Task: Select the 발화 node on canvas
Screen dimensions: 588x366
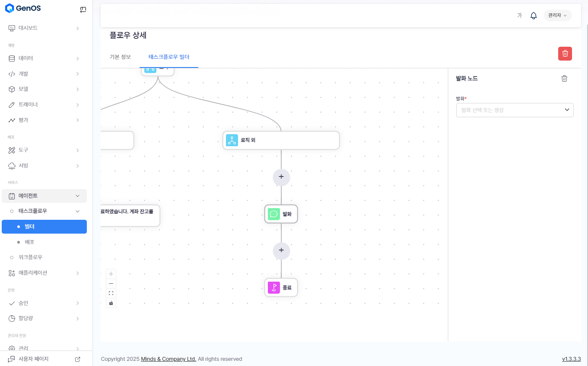Action: point(281,214)
